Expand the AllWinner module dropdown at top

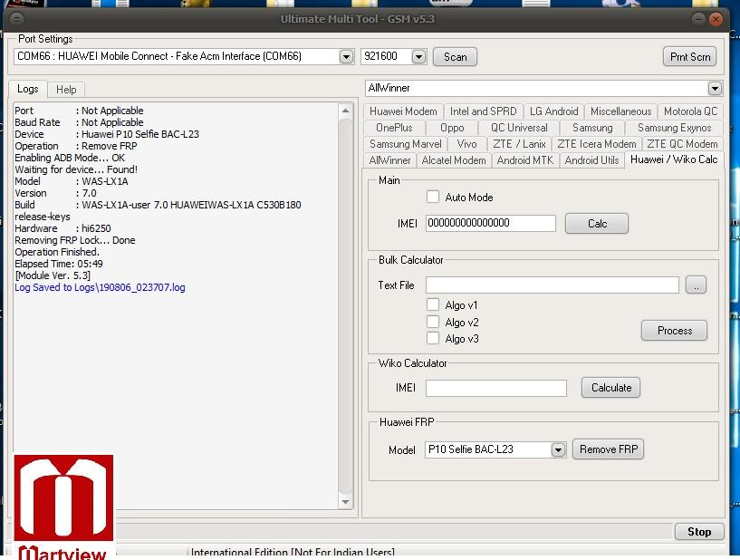point(715,88)
